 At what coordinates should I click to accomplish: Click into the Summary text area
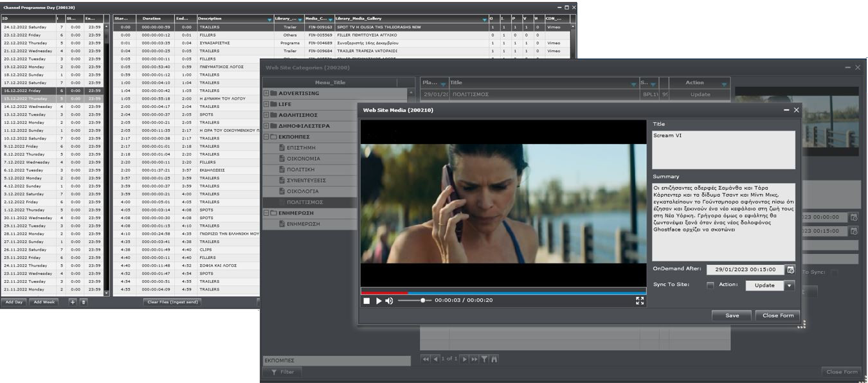723,222
